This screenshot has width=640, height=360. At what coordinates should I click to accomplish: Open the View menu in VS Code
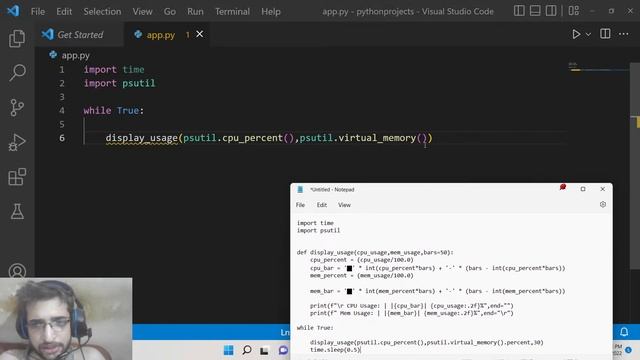click(x=142, y=11)
